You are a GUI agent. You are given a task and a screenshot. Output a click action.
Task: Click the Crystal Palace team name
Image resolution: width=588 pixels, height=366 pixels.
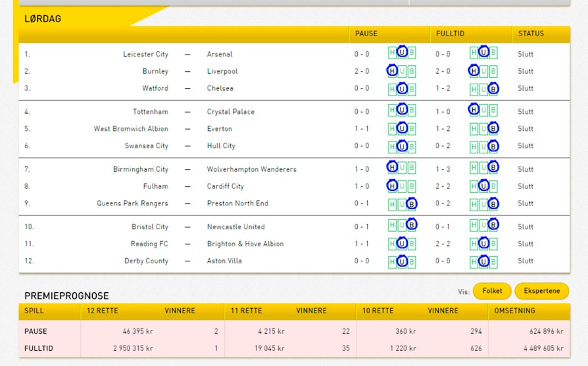tap(230, 112)
